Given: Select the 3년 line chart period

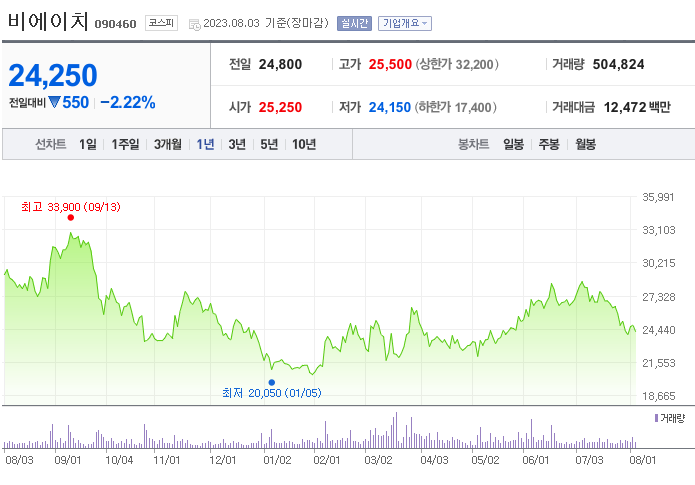Looking at the screenshot, I should click(x=237, y=144).
